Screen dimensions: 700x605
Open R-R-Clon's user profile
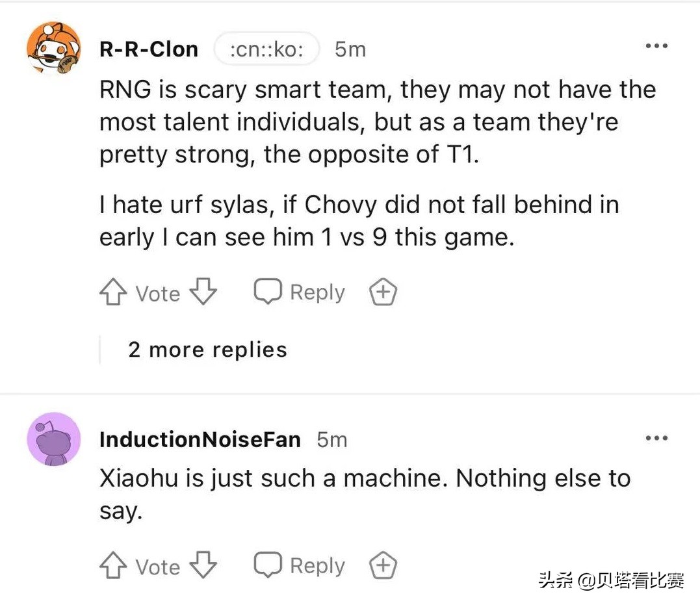click(148, 48)
